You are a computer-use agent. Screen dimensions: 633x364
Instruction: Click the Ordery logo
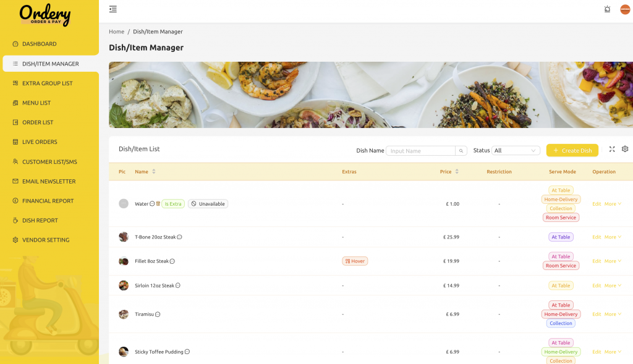click(45, 15)
